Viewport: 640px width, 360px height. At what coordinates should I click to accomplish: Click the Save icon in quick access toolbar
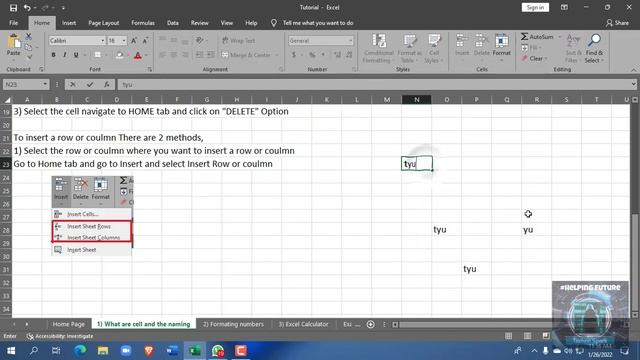13,7
